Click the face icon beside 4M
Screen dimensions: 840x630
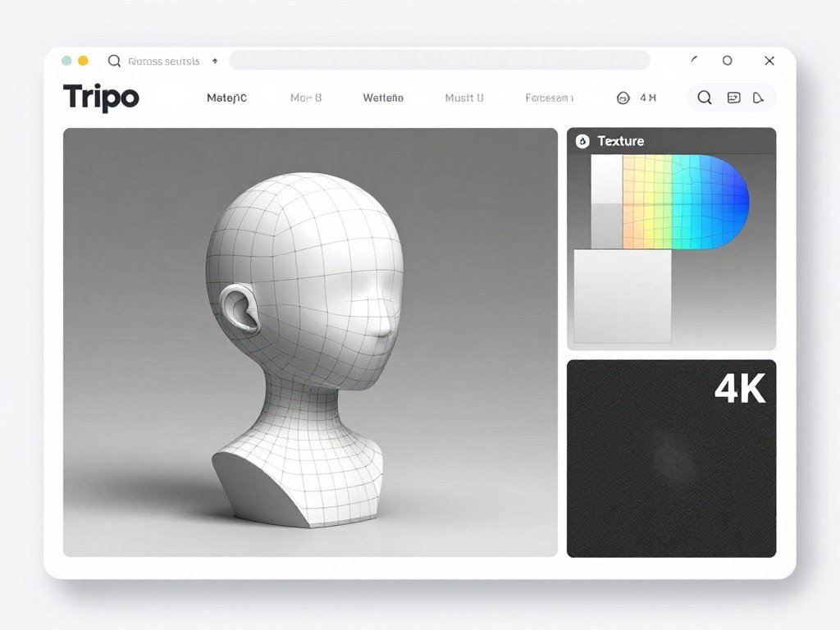coord(623,98)
